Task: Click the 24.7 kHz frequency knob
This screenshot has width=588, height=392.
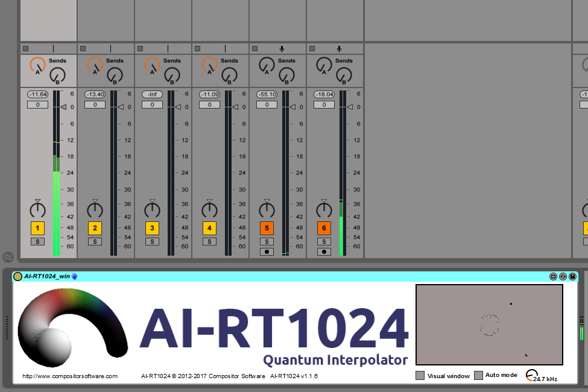Action: (532, 375)
